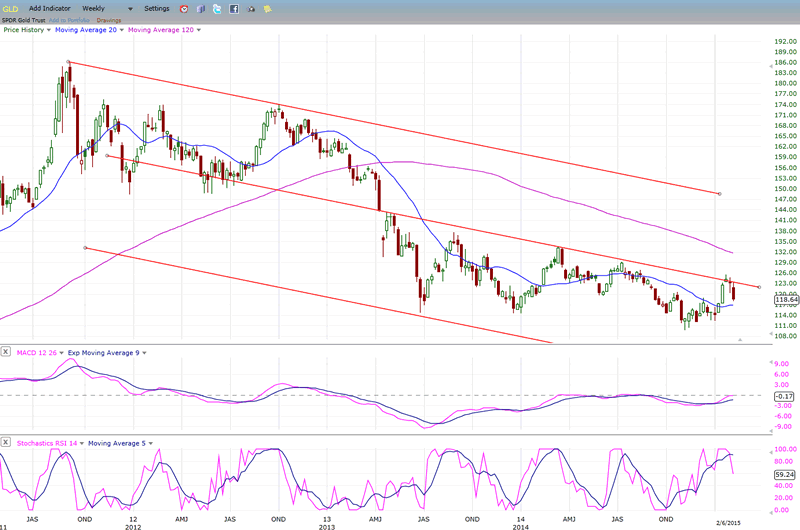Open the yellow sticky note icon
Screen dimensions: 800x530
267,8
